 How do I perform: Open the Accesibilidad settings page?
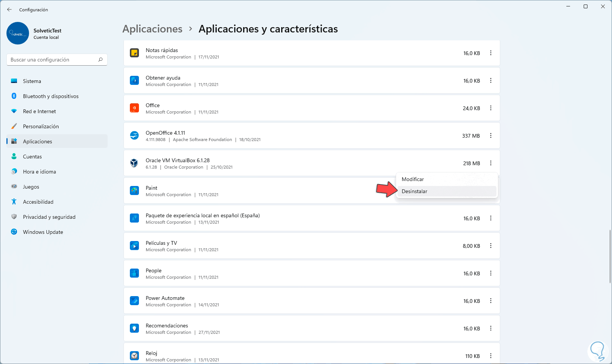[x=38, y=202]
